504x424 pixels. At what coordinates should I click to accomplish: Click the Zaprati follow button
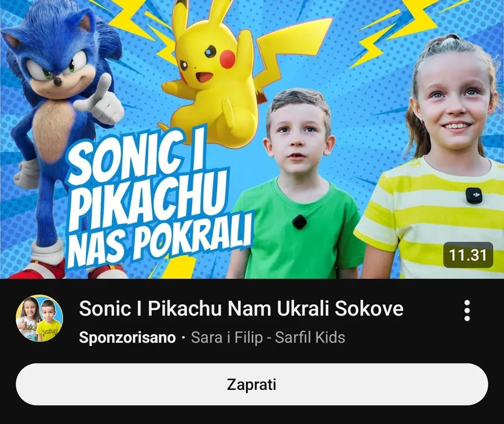click(x=252, y=384)
